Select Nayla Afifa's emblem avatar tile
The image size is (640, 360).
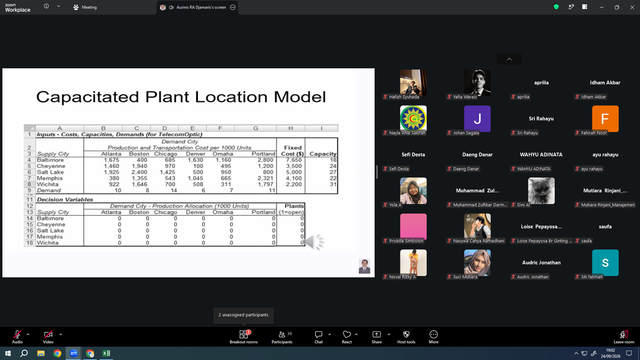pyautogui.click(x=413, y=119)
